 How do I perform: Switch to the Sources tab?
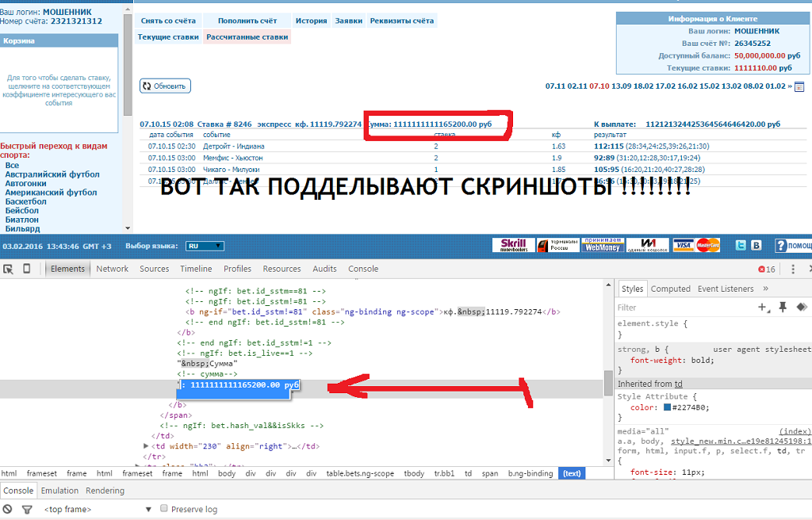155,269
